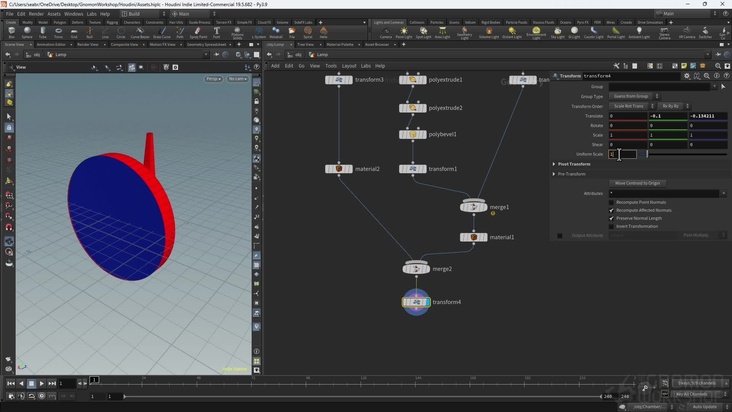Select the Platonic Solids shelf tool
The height and width of the screenshot is (412, 732).
pos(237,33)
